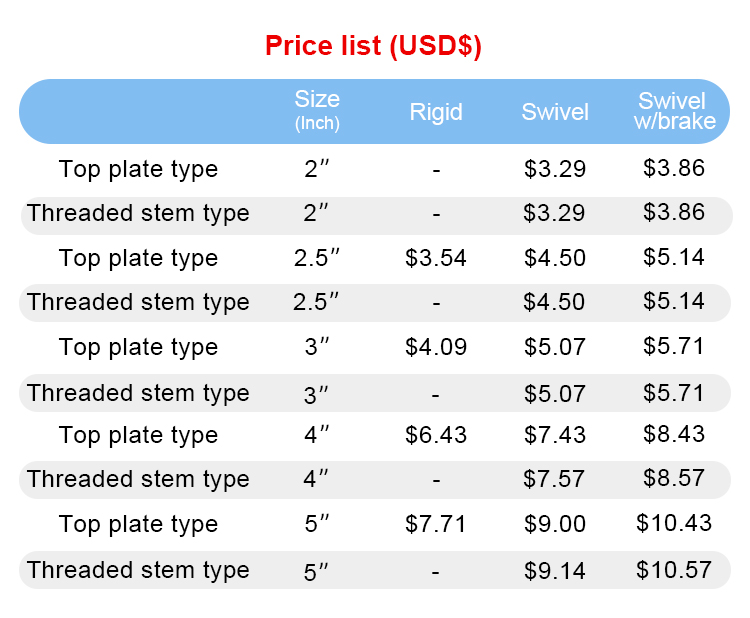
Task: Select the $8.43 swivel w/brake price
Action: tap(674, 434)
